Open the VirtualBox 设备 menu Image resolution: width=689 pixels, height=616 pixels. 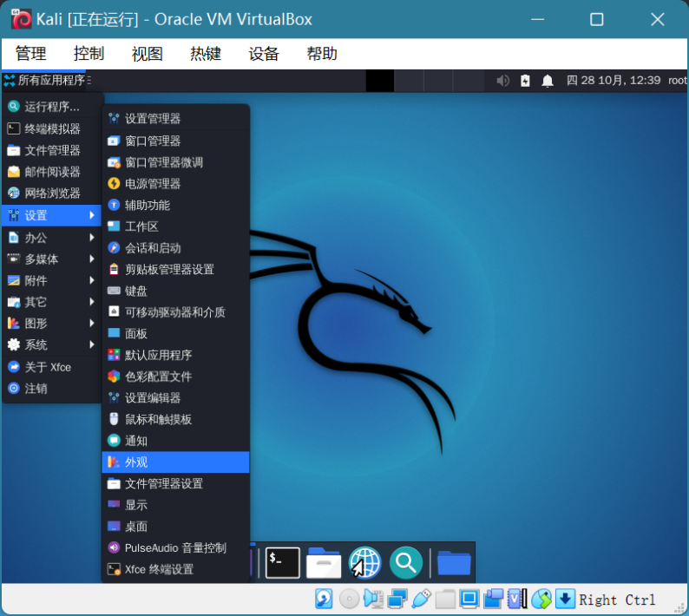coord(264,54)
